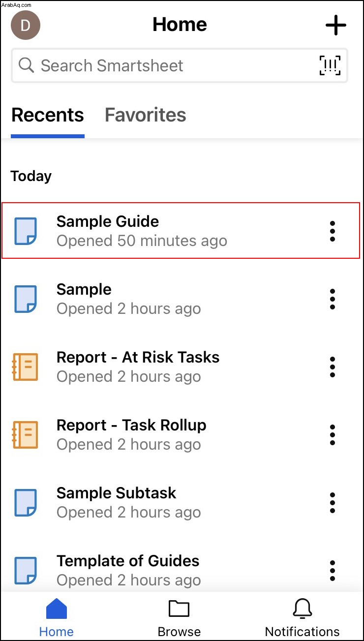This screenshot has width=364, height=641.
Task: Tap the Home icon in bottom bar
Action: (x=57, y=609)
